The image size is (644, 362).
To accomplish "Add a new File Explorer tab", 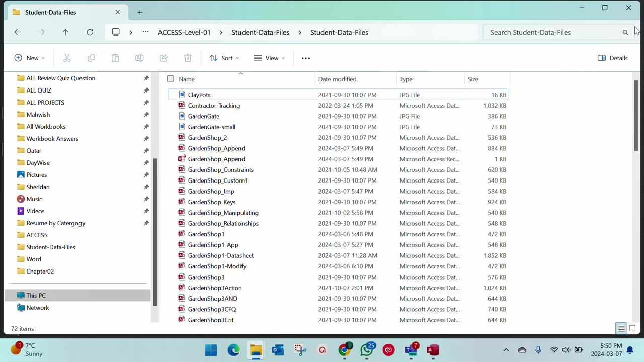I will pyautogui.click(x=140, y=12).
